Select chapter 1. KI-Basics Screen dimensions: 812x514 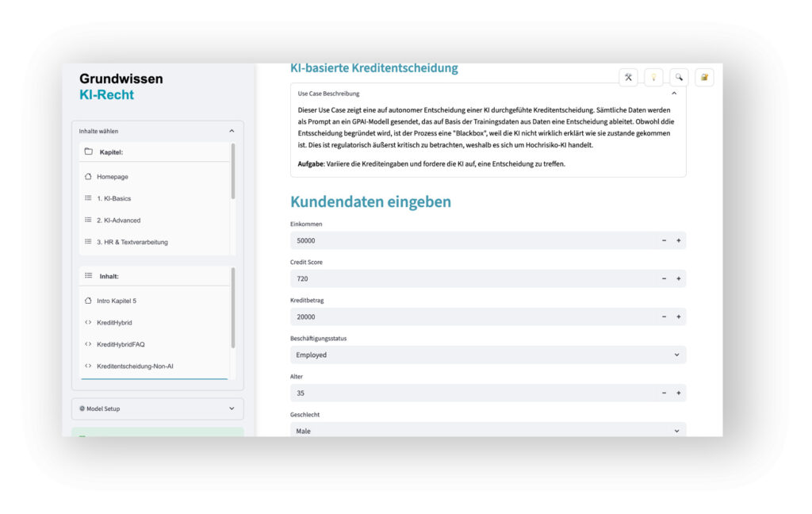(x=113, y=198)
